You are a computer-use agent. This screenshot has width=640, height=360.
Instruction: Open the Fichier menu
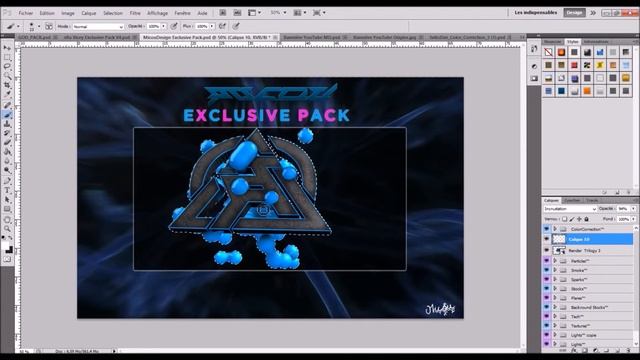click(26, 13)
